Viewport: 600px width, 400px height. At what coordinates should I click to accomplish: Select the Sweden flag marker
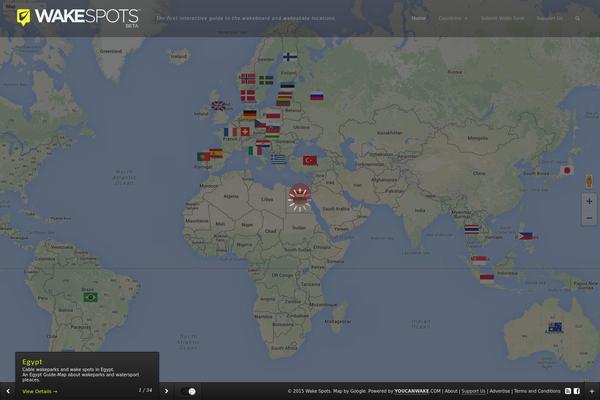266,80
